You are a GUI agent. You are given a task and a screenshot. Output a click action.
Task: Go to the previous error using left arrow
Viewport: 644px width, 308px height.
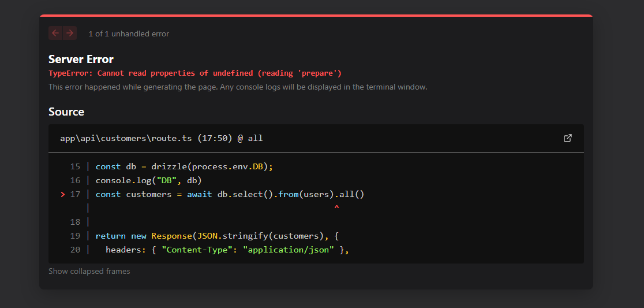click(55, 34)
